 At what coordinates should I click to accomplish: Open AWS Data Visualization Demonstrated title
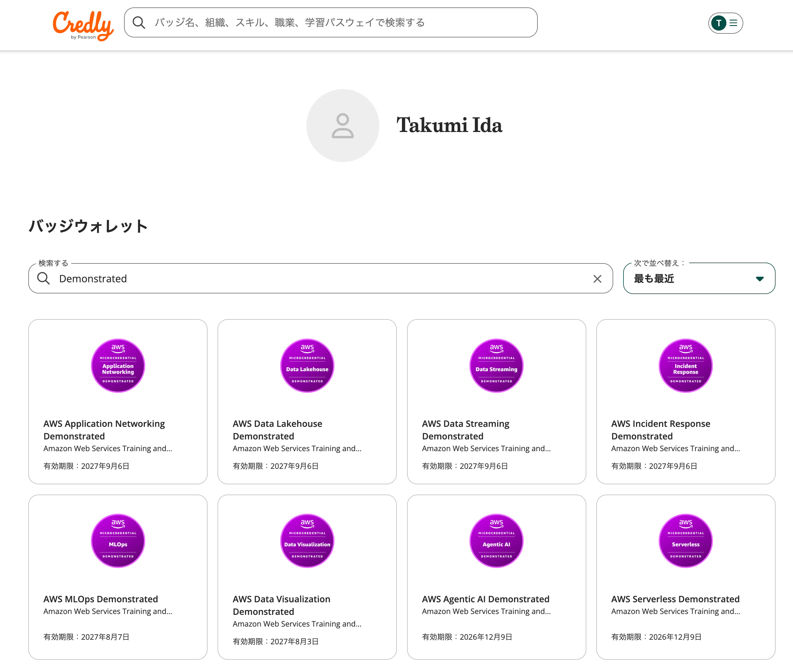tap(281, 605)
